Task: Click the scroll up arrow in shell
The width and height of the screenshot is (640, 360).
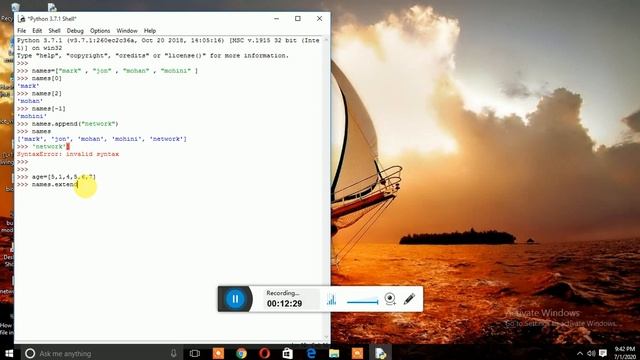Action: coord(326,40)
